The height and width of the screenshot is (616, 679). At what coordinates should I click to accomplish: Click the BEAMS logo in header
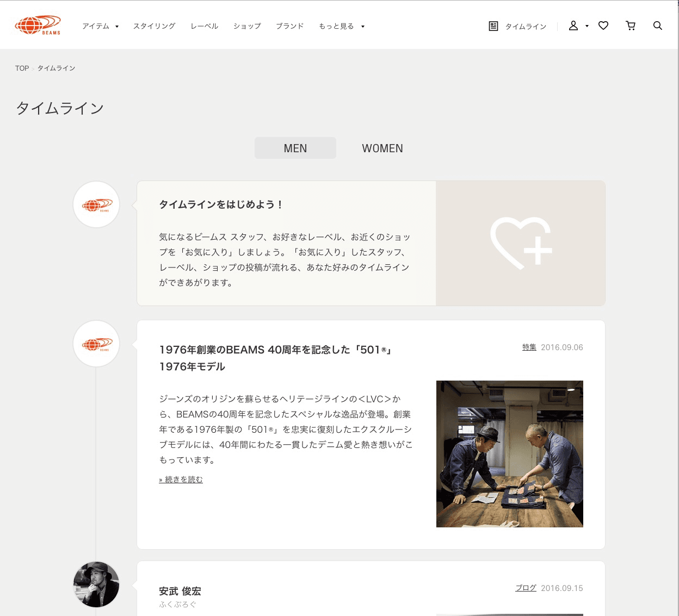click(x=38, y=25)
